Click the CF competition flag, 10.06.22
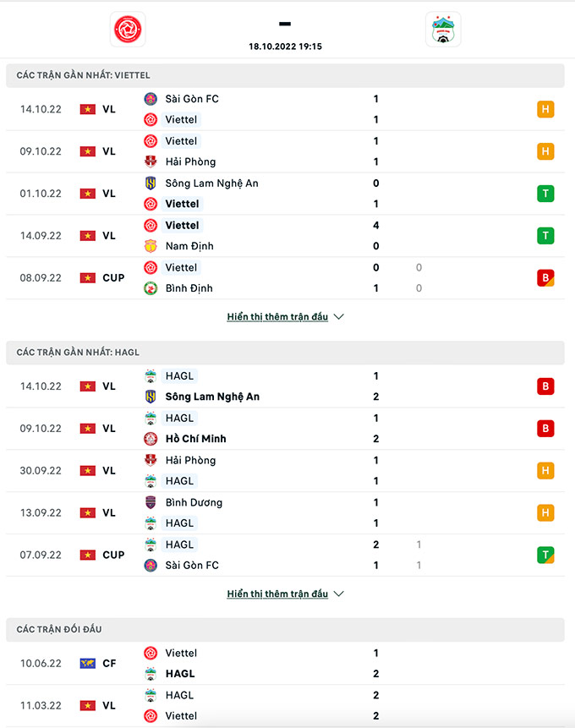The width and height of the screenshot is (575, 728). (87, 664)
